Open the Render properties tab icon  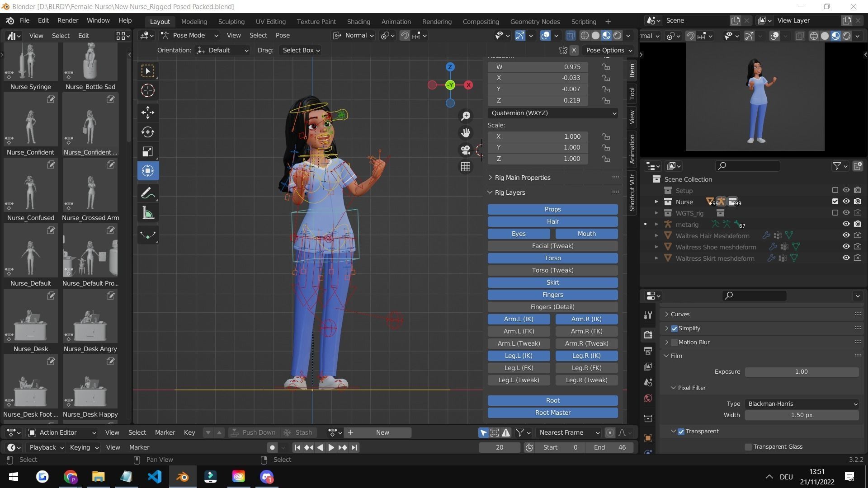point(648,335)
